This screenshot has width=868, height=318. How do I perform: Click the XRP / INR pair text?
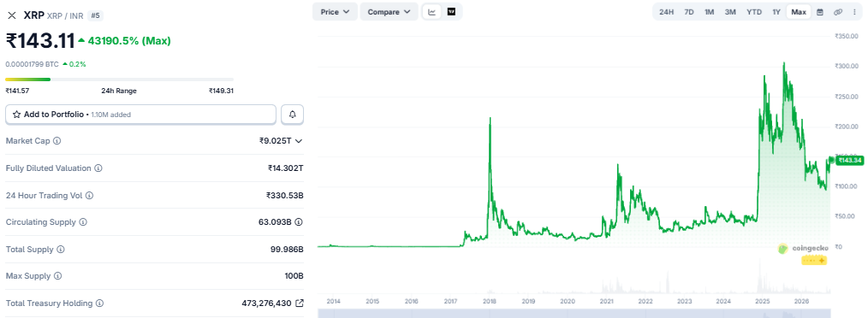65,16
